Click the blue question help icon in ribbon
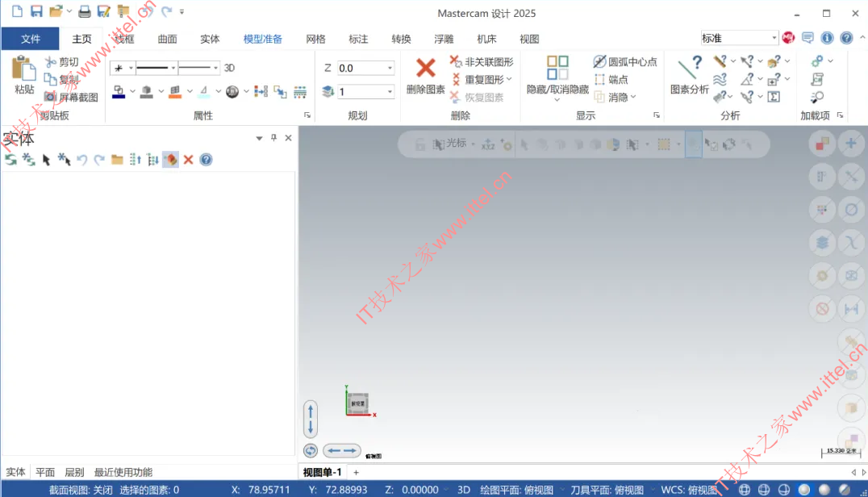This screenshot has height=497, width=868. click(x=846, y=38)
